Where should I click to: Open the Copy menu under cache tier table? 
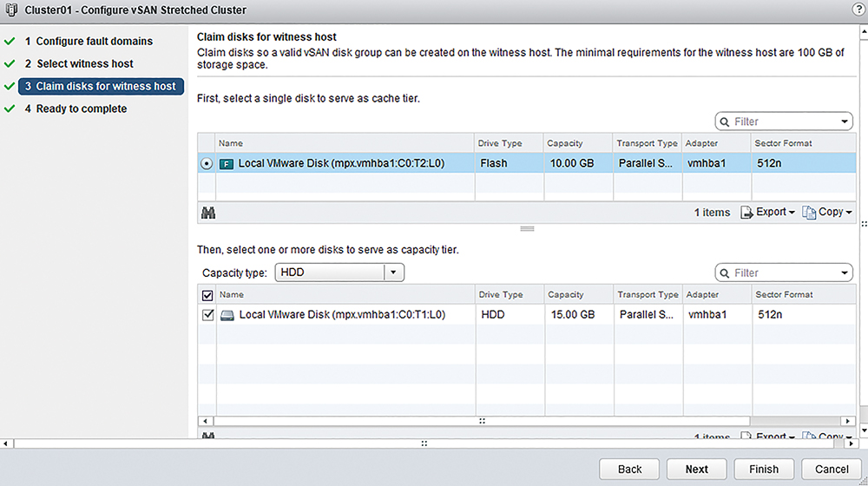click(827, 212)
